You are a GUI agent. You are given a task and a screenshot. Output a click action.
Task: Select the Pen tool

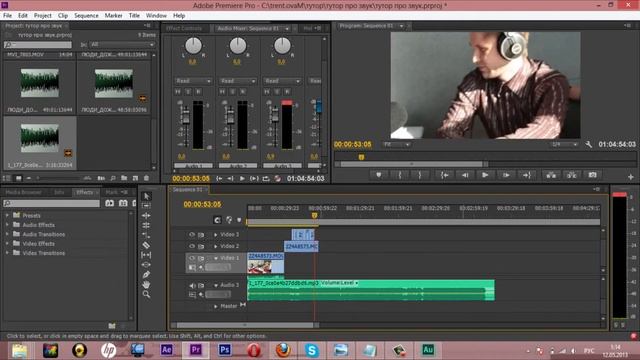146,274
